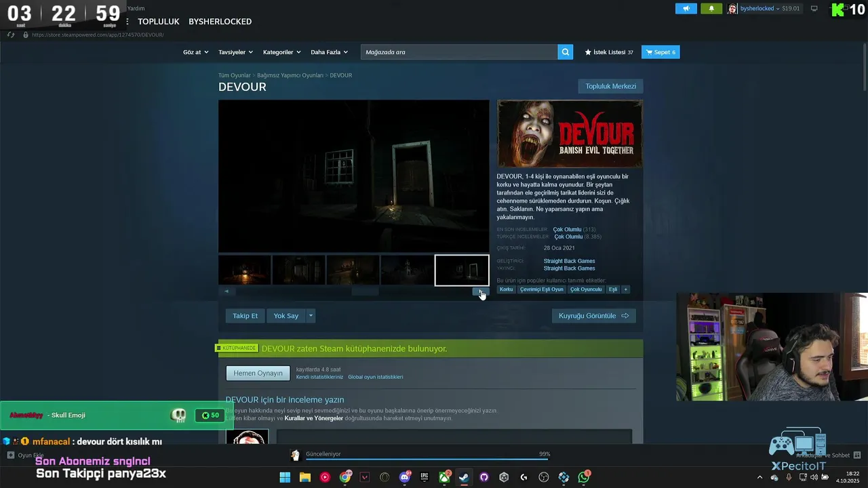
Task: Open Kendi istatistikleriniz link
Action: 319,377
